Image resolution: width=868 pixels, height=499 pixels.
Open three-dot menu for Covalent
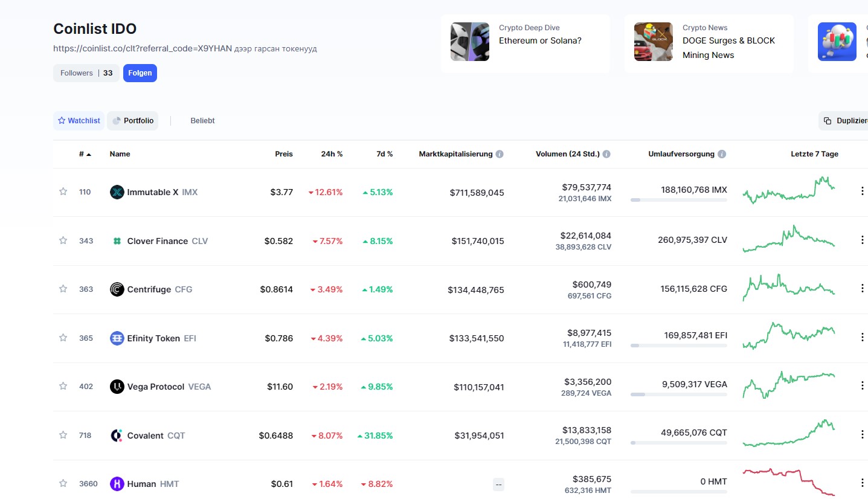tap(863, 434)
